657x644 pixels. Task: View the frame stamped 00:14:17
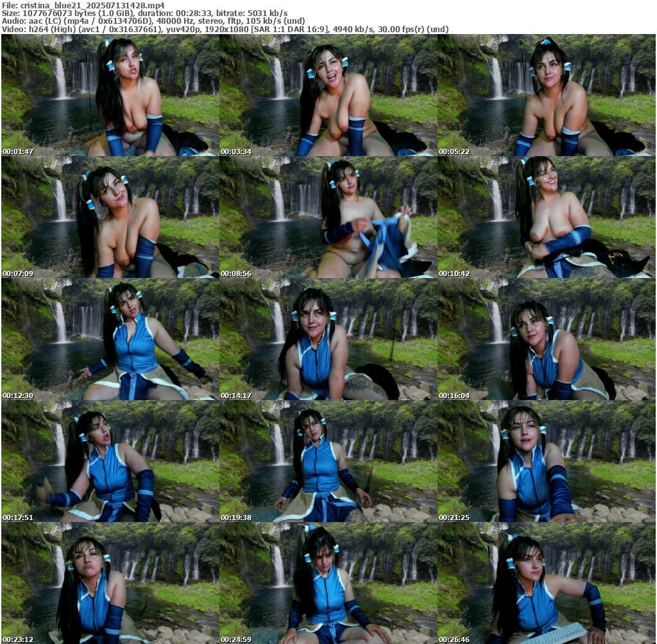click(x=328, y=339)
